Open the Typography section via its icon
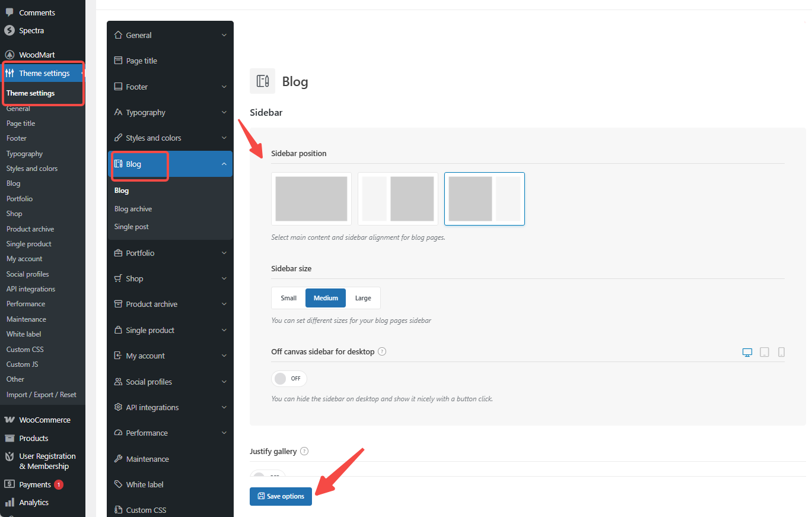The image size is (812, 517). click(x=119, y=112)
